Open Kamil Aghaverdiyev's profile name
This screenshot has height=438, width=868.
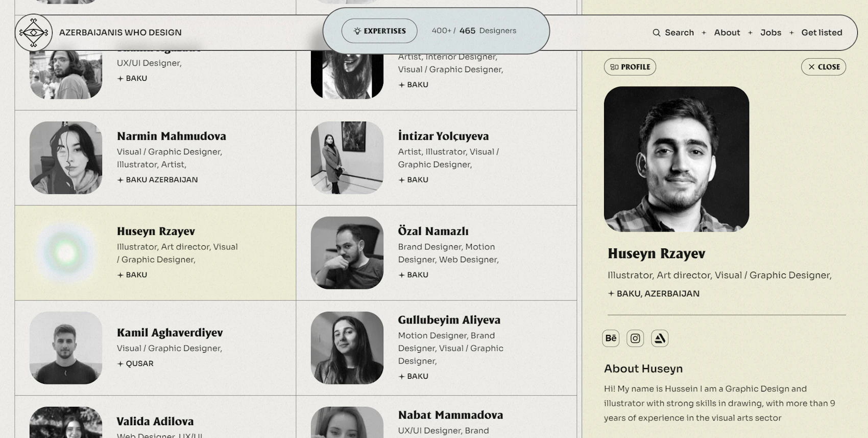[170, 333]
